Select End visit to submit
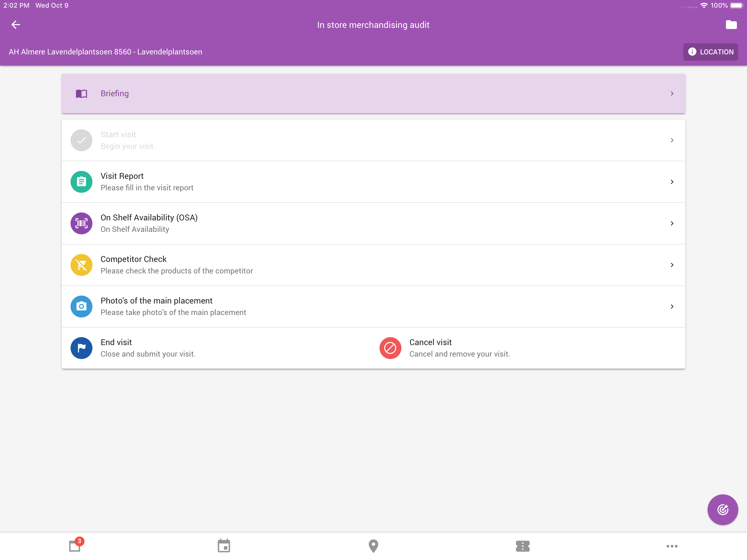747x560 pixels. tap(116, 342)
